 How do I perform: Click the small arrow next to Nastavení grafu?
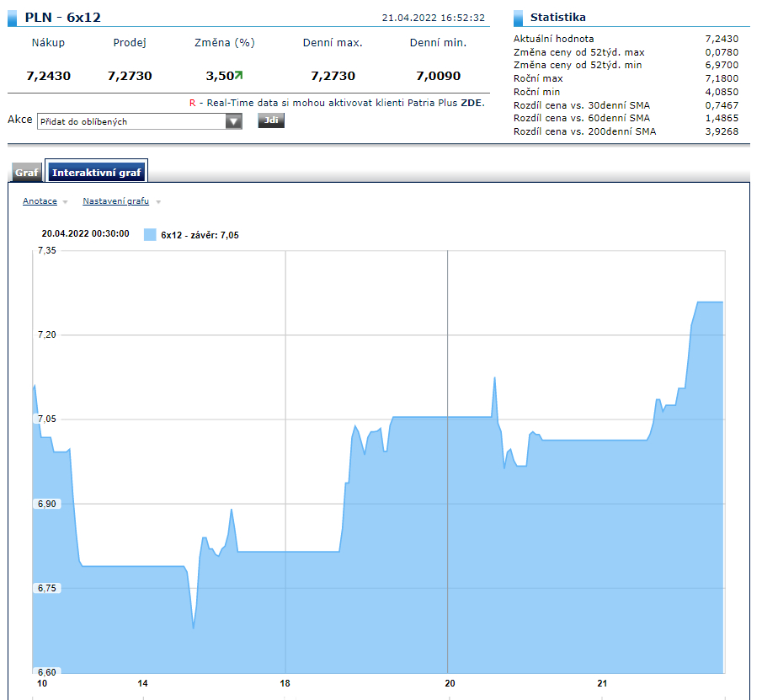158,202
